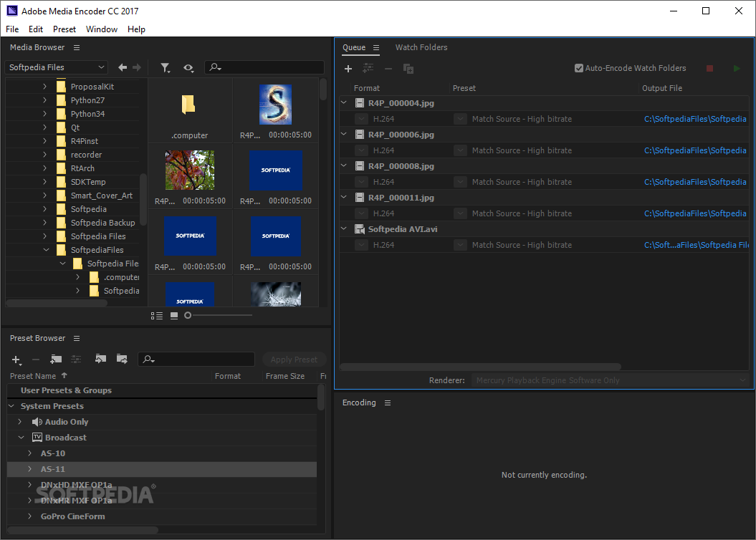Delete the selected preset with minus icon
This screenshot has height=540, width=756.
[x=36, y=360]
